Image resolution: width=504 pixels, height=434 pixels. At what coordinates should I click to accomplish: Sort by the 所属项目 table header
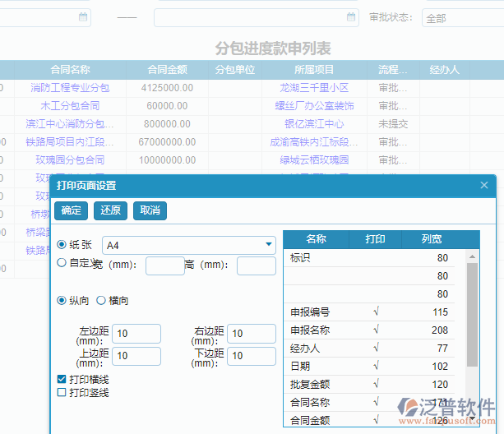coord(314,69)
